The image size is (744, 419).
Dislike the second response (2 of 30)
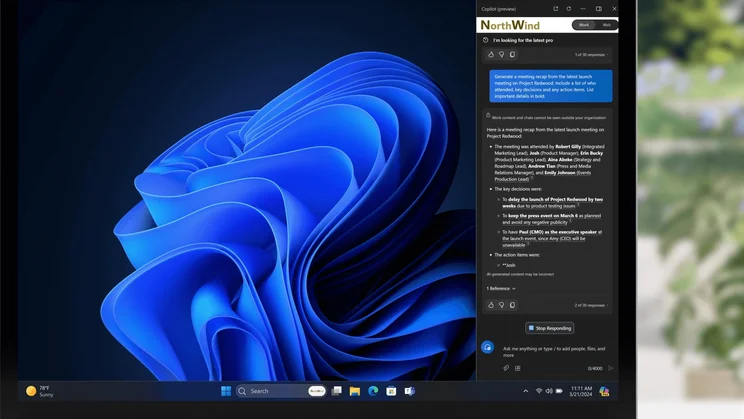click(502, 305)
